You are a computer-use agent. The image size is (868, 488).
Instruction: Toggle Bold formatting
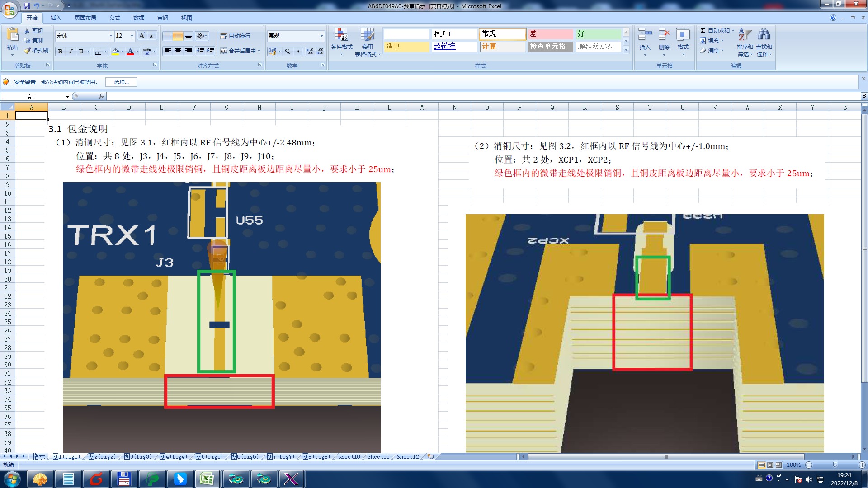click(60, 52)
